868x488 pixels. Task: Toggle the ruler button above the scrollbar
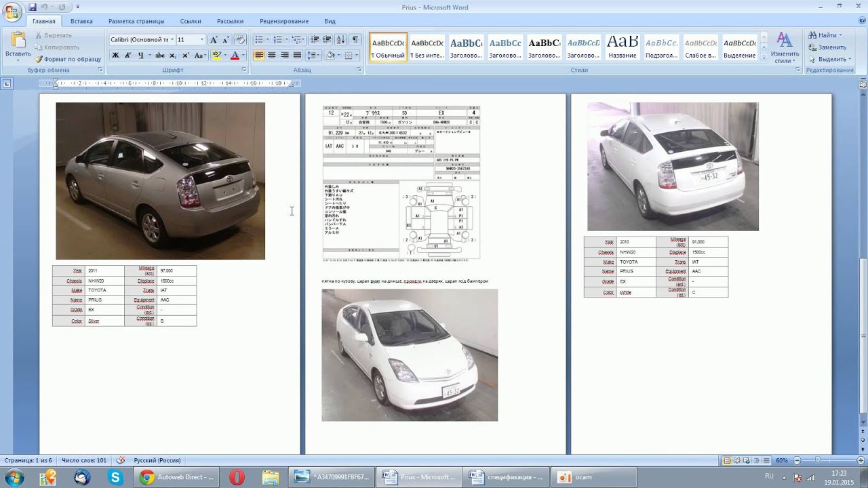click(x=863, y=83)
